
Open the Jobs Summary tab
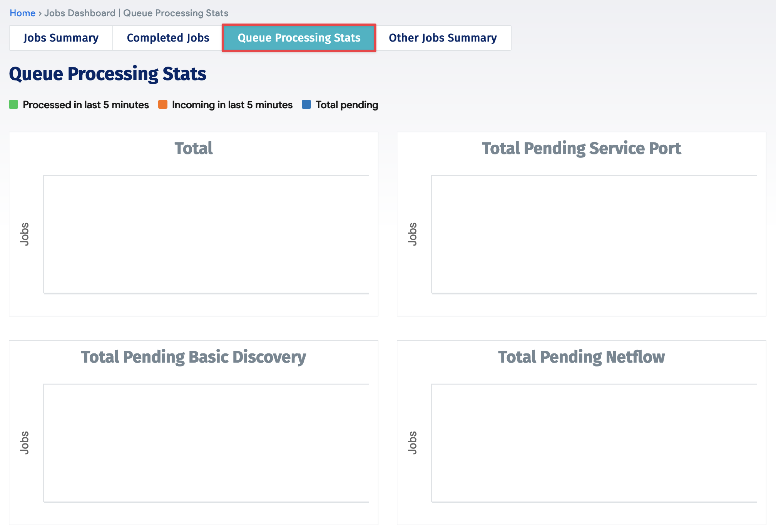click(61, 38)
